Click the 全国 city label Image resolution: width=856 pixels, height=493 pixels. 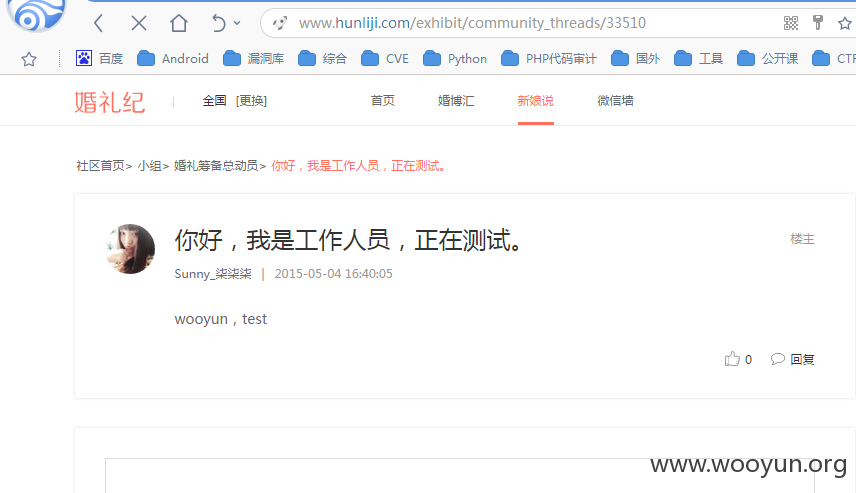[215, 101]
